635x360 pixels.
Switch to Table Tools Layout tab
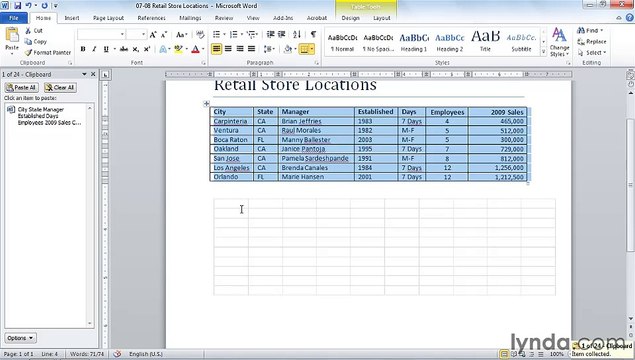click(x=381, y=18)
